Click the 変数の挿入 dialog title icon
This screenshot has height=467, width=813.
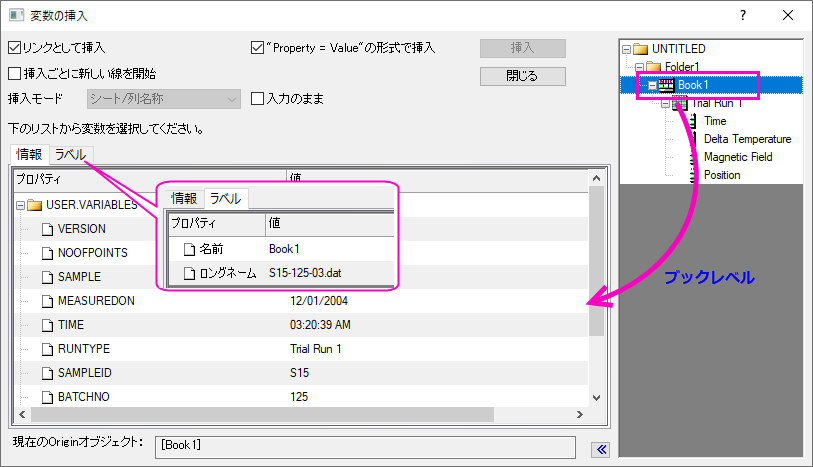tap(16, 15)
